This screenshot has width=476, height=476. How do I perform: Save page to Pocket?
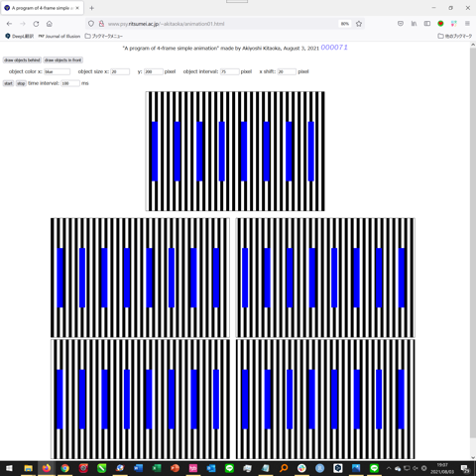401,24
